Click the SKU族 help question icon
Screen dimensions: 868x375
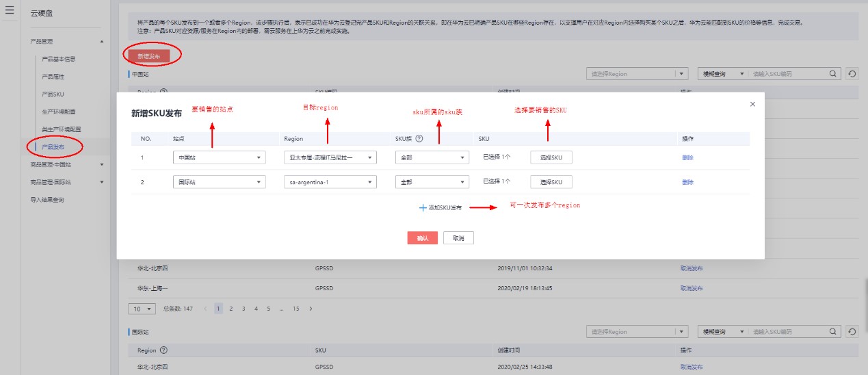[x=419, y=138]
